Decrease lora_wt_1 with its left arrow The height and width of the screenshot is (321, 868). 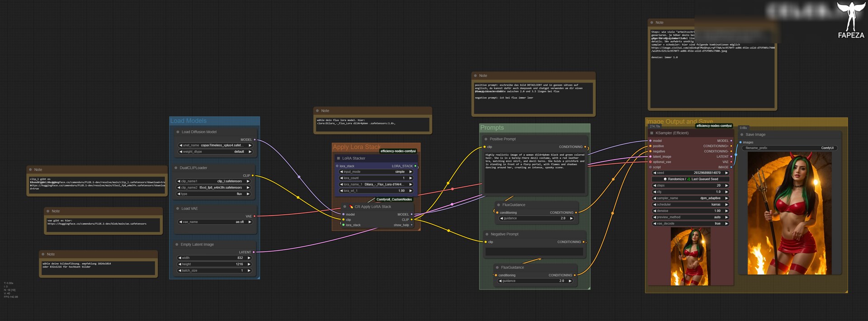coord(341,191)
